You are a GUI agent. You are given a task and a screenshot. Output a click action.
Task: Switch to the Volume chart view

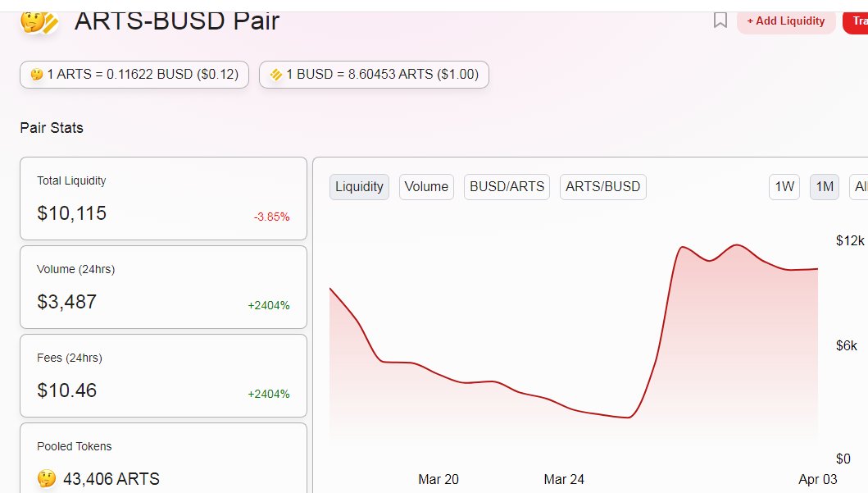point(425,187)
